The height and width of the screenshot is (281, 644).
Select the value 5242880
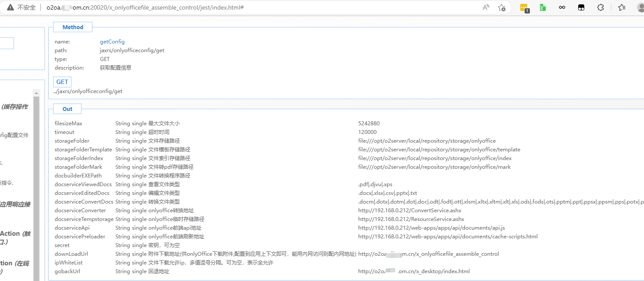pos(369,124)
